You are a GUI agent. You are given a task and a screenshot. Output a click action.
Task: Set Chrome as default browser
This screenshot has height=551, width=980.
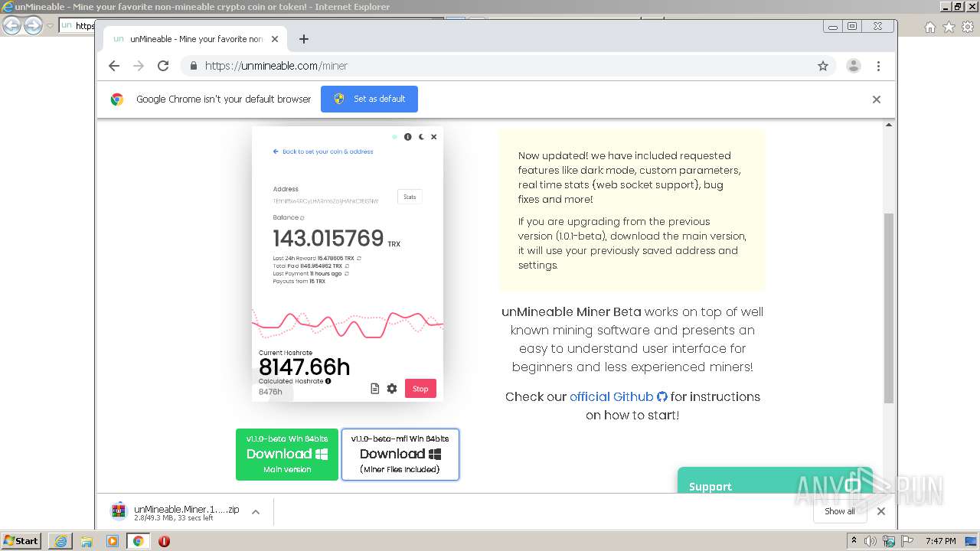click(369, 99)
